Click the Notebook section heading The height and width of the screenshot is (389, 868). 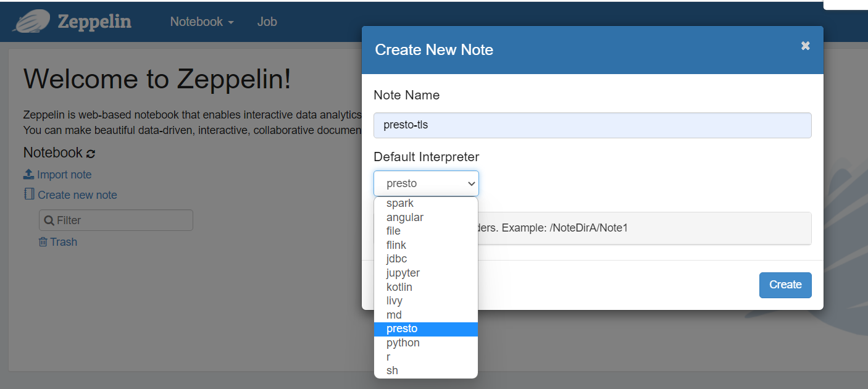tap(53, 153)
